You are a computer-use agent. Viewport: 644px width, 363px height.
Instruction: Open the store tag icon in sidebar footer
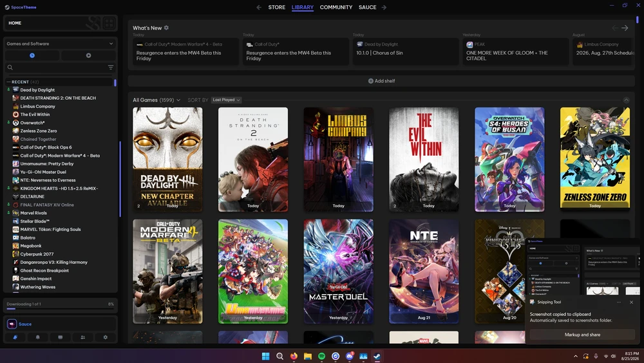pyautogui.click(x=15, y=337)
